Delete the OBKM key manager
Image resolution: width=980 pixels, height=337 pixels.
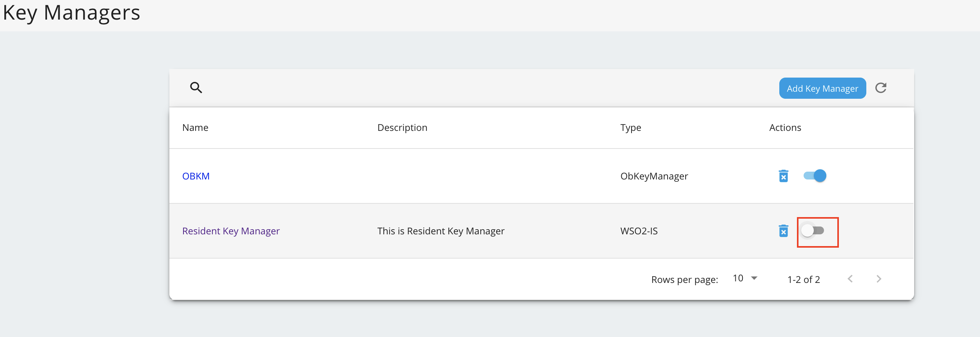pyautogui.click(x=783, y=176)
